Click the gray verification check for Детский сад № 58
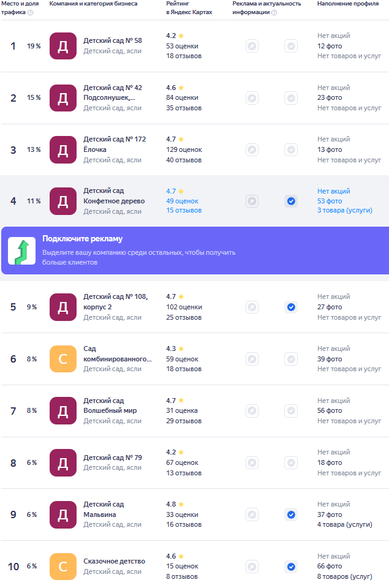Screen dimensions: 389x588 click(x=291, y=46)
